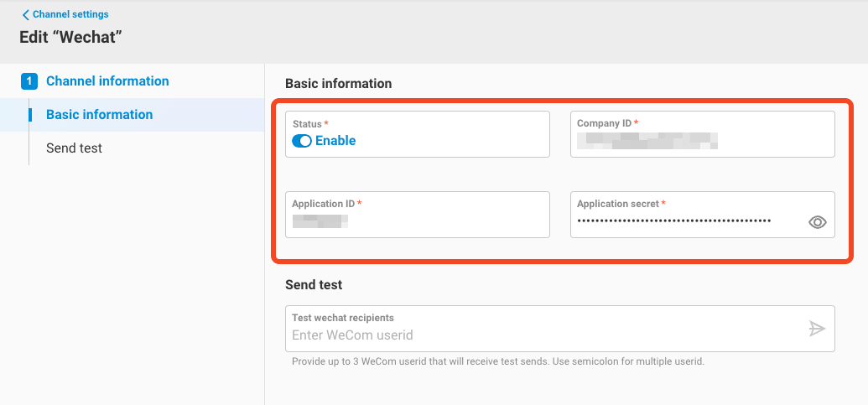Click the helper text about WeCom userid limits
The width and height of the screenshot is (868, 405).
point(497,362)
